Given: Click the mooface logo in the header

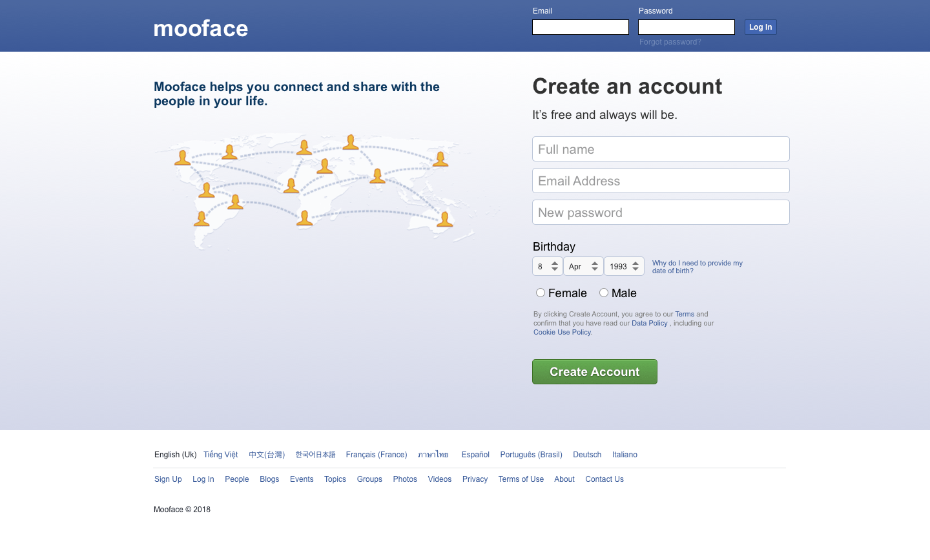Looking at the screenshot, I should point(200,28).
